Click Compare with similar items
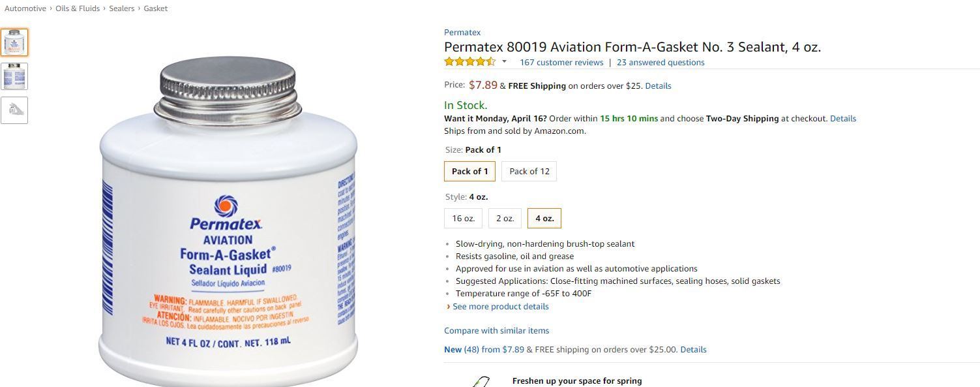This screenshot has height=387, width=980. click(496, 331)
